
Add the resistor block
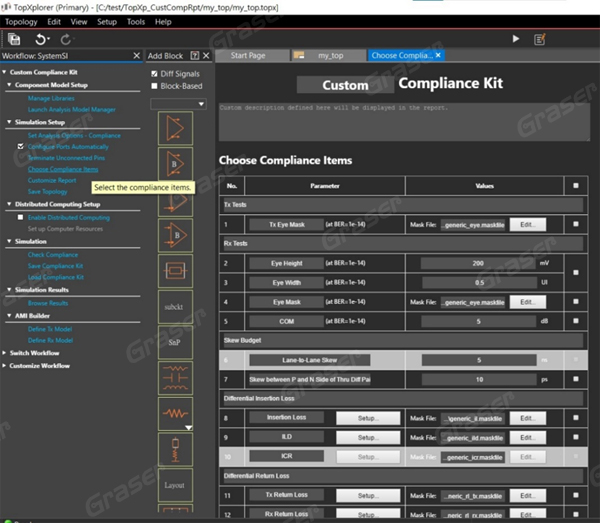[175, 414]
